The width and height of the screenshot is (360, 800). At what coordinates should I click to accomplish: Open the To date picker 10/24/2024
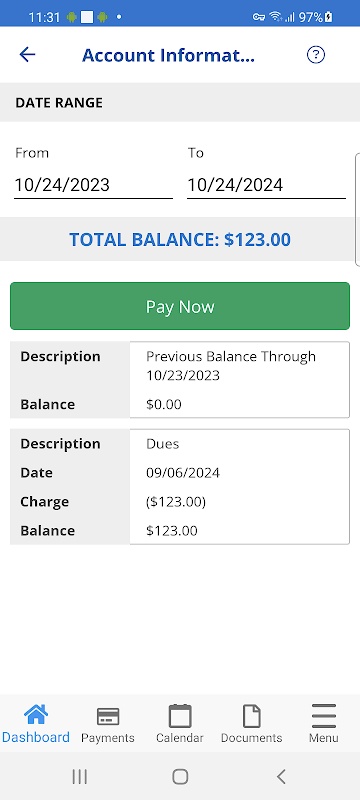pos(266,185)
